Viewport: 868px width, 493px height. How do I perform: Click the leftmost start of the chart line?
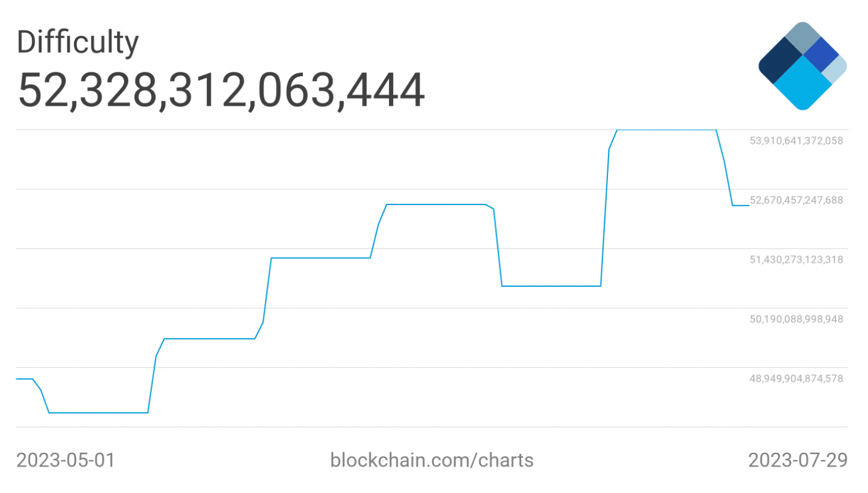pos(17,379)
